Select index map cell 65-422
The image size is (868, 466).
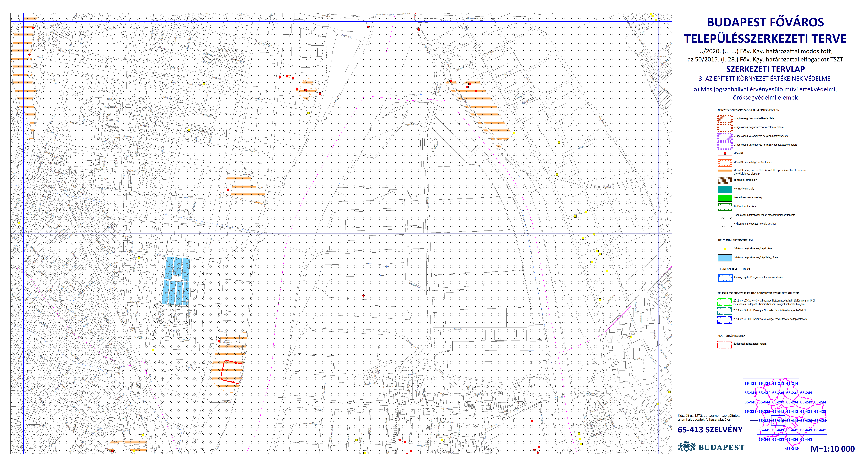(820, 411)
